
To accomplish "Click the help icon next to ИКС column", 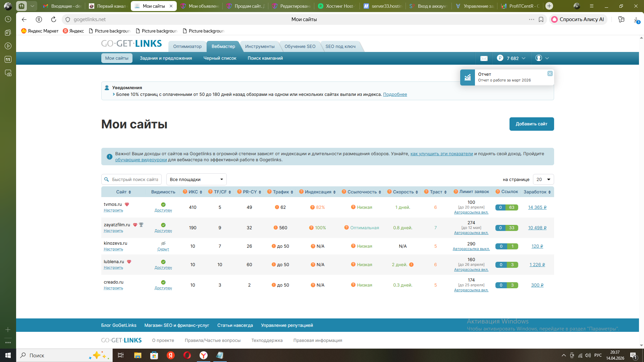I will click(185, 192).
